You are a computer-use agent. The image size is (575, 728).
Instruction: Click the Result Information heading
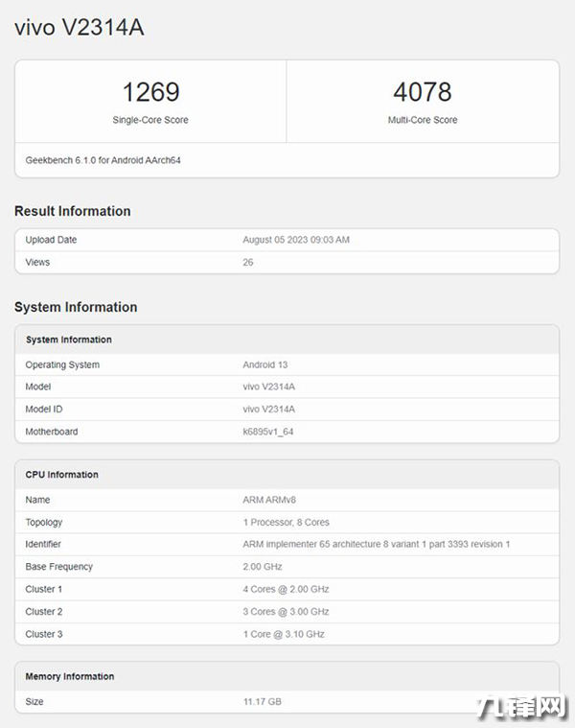point(73,211)
